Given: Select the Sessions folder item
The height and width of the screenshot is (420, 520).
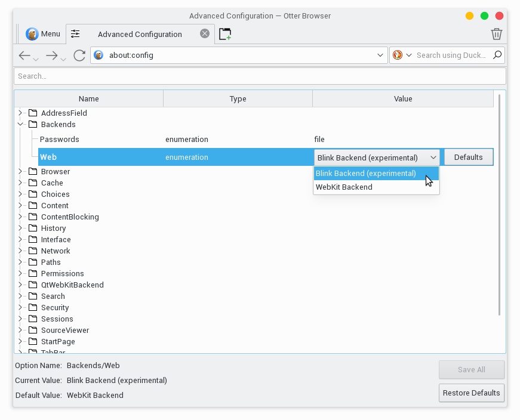Looking at the screenshot, I should point(57,319).
